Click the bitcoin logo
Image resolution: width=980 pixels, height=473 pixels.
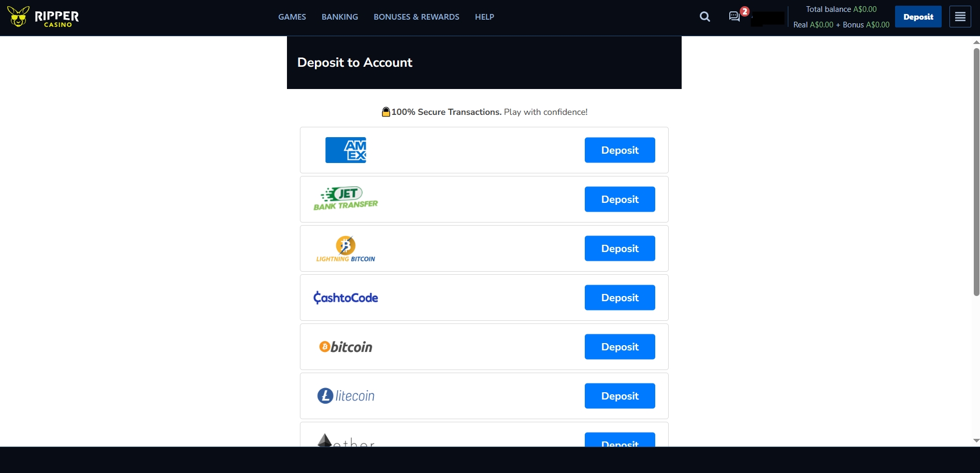coord(345,347)
